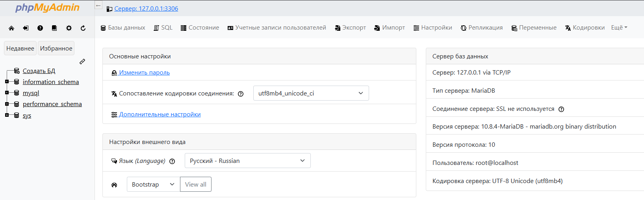Open the performance_schema database link

tap(52, 104)
